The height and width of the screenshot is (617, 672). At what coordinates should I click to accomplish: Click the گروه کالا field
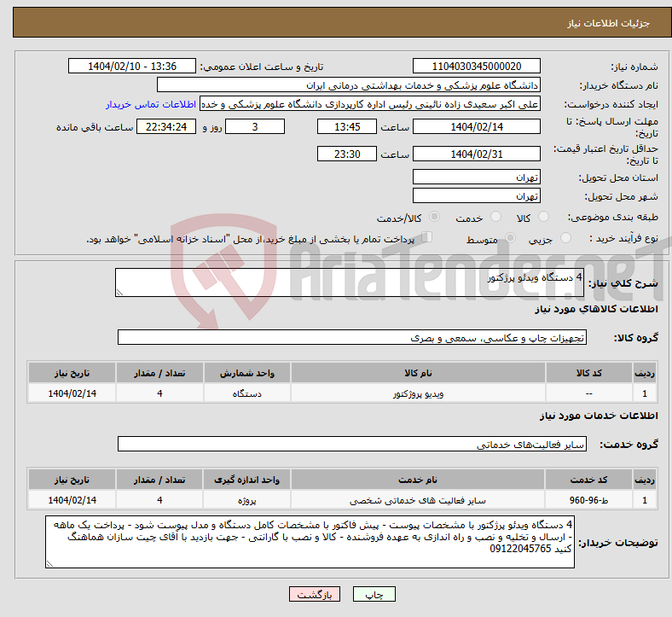(352, 337)
